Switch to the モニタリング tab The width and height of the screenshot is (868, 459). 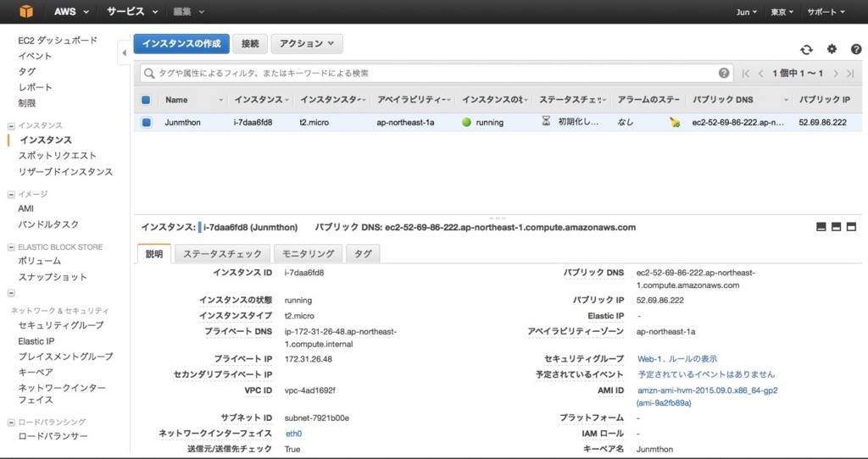[x=309, y=254]
